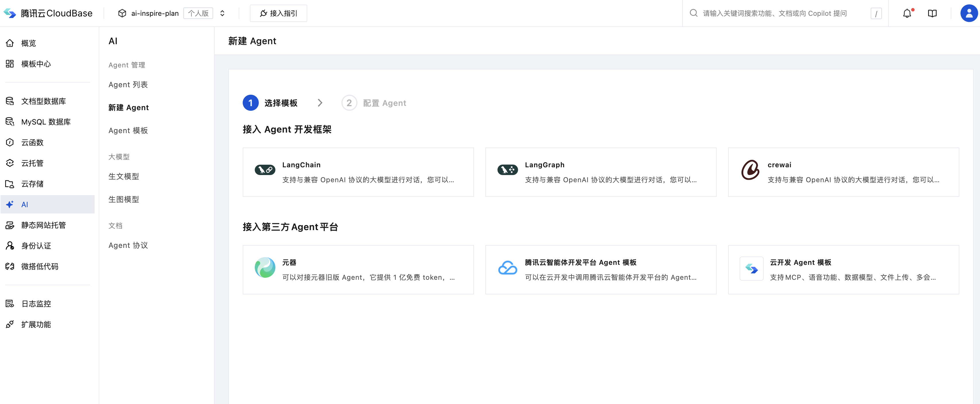The width and height of the screenshot is (980, 404).
Task: Click the crewai logo icon
Action: (750, 170)
